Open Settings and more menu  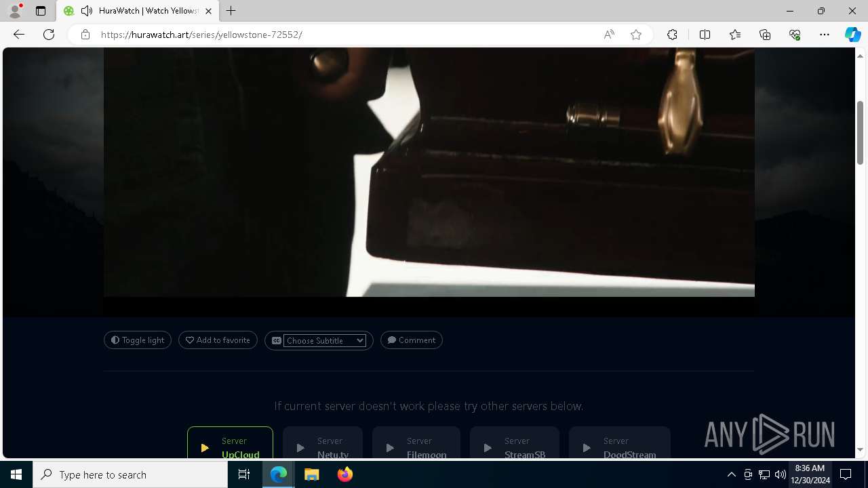coord(825,35)
